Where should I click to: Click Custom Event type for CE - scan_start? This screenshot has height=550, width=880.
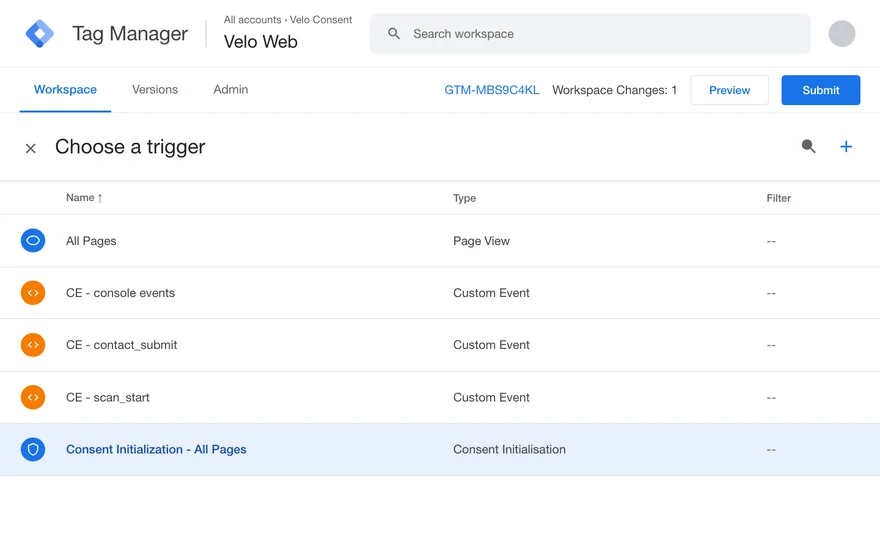point(491,397)
